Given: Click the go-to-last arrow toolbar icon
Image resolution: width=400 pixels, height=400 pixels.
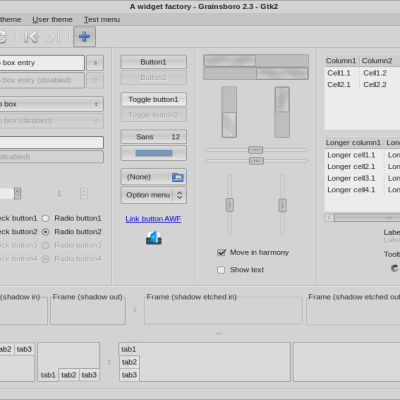Looking at the screenshot, I should point(54,36).
